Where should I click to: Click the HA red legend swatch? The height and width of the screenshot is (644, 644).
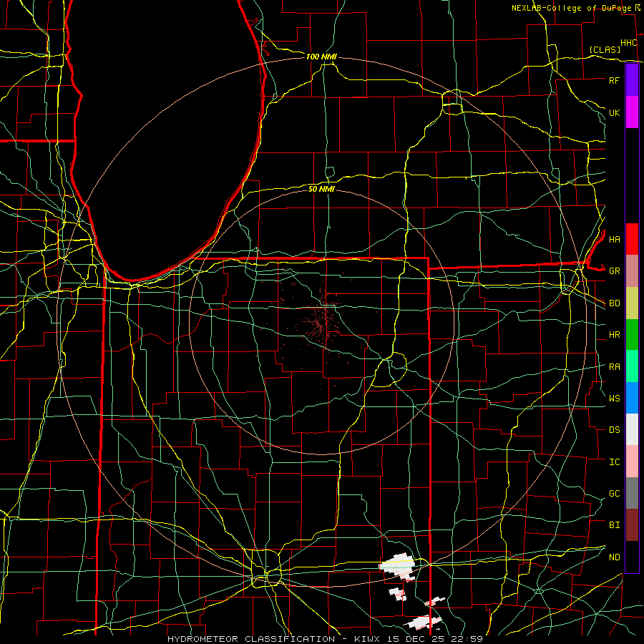(x=632, y=239)
